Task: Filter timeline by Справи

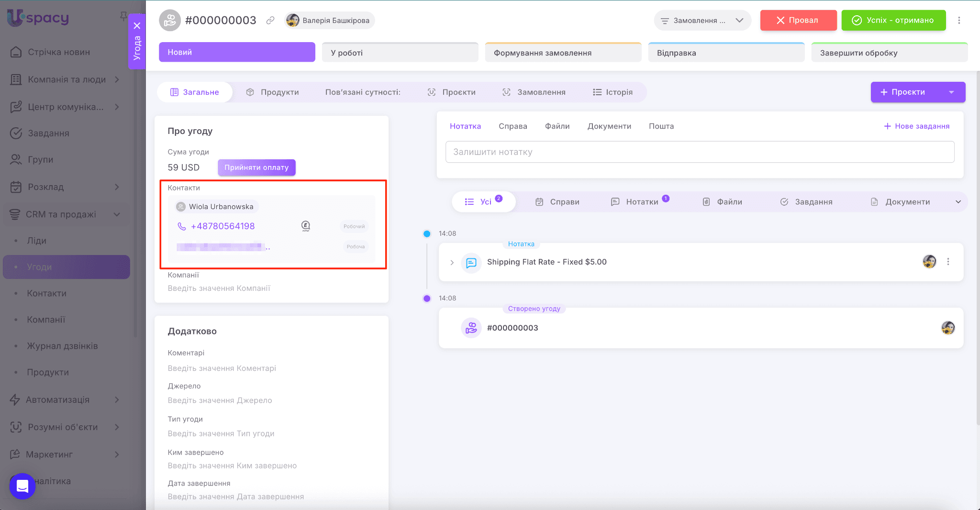Action: pyautogui.click(x=557, y=202)
